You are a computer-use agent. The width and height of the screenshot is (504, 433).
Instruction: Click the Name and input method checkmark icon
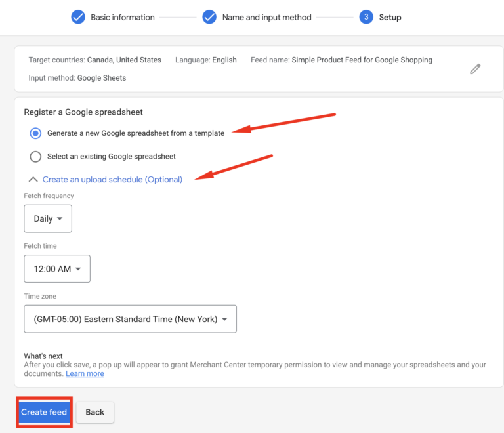(x=209, y=17)
